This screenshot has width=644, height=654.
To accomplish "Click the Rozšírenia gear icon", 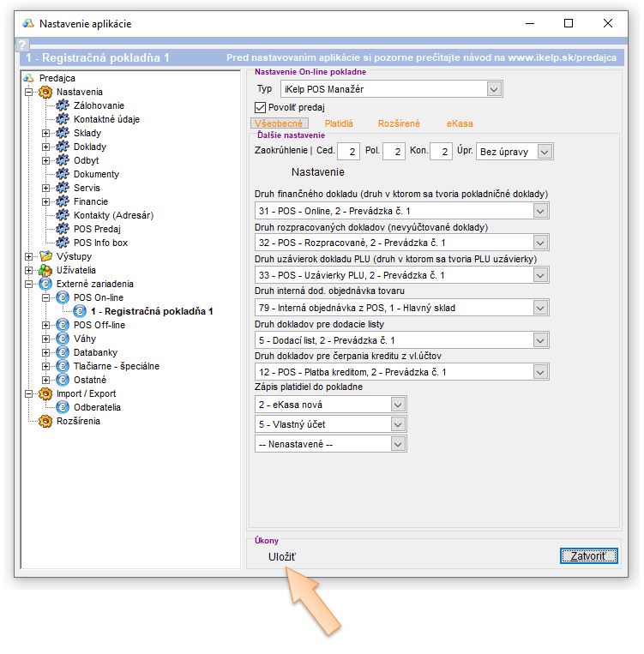I will pos(45,421).
